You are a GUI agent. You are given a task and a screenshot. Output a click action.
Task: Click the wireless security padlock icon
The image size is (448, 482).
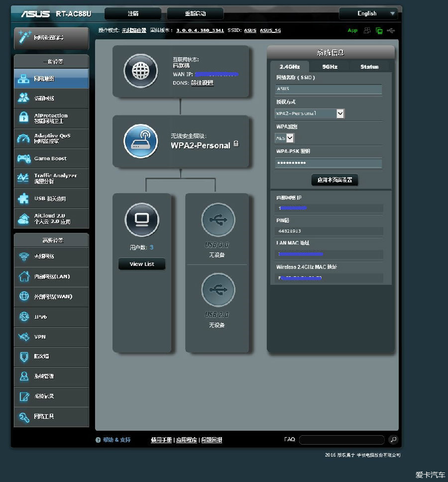[x=236, y=143]
